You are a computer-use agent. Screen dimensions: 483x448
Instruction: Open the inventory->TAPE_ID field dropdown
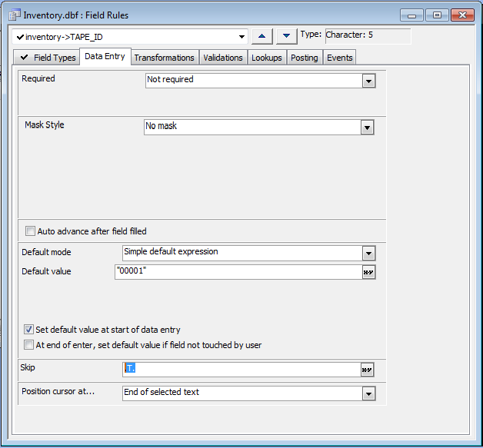point(241,37)
